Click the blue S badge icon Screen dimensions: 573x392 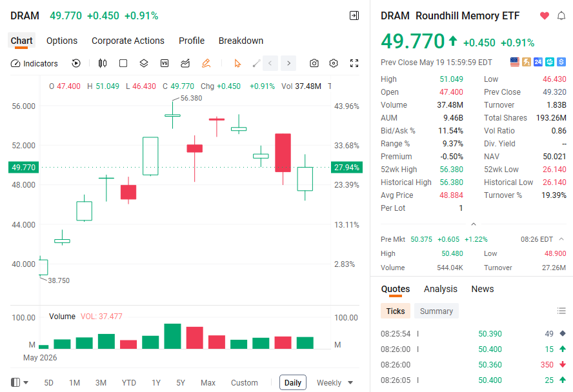(561, 62)
